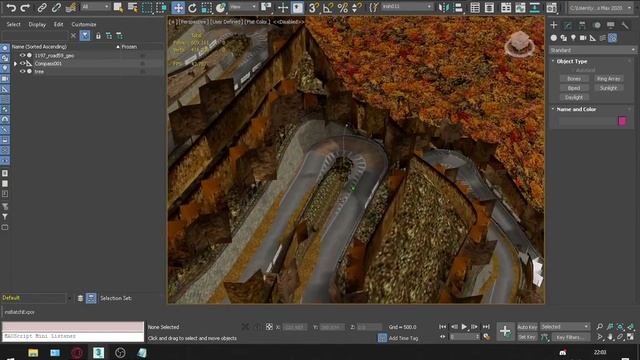Toggle Angle Snap icon
The width and height of the screenshot is (640, 360).
[x=328, y=7]
